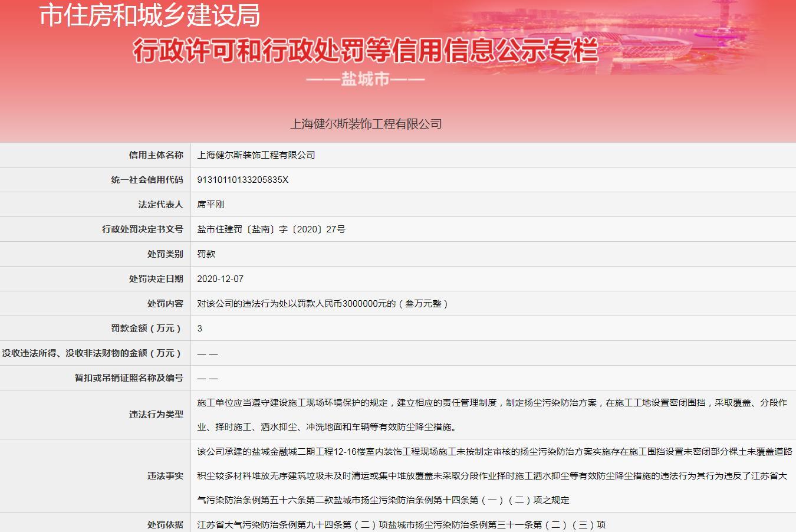Select violation type text starting 施工单位应当遵守
The height and width of the screenshot is (532, 796).
pos(492,414)
